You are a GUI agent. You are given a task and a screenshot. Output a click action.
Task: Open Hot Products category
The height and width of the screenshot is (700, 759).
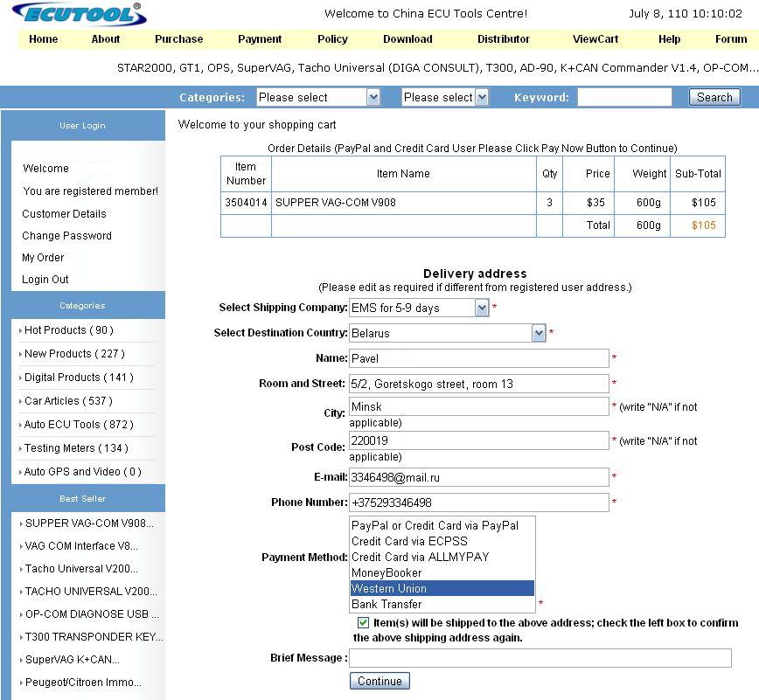[68, 330]
